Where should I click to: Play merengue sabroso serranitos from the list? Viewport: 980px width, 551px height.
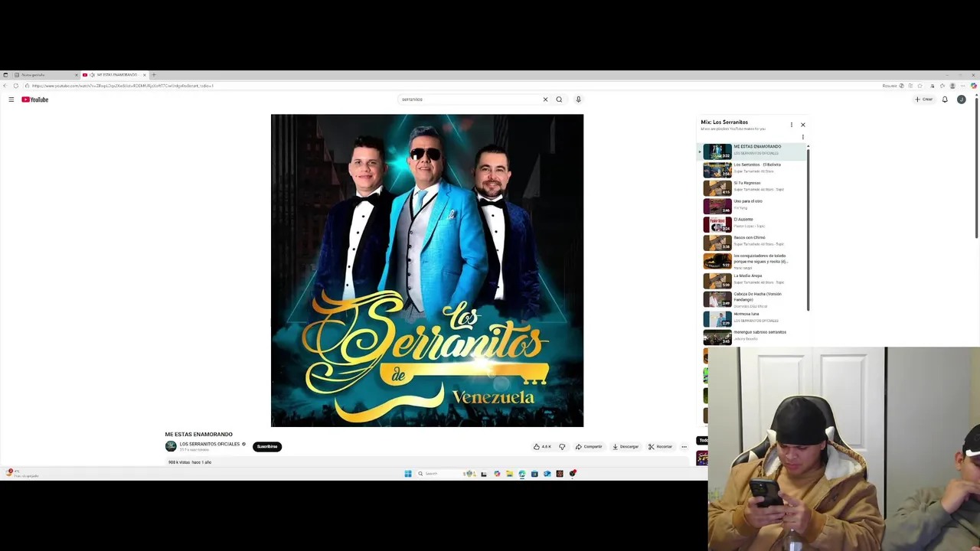pos(752,337)
